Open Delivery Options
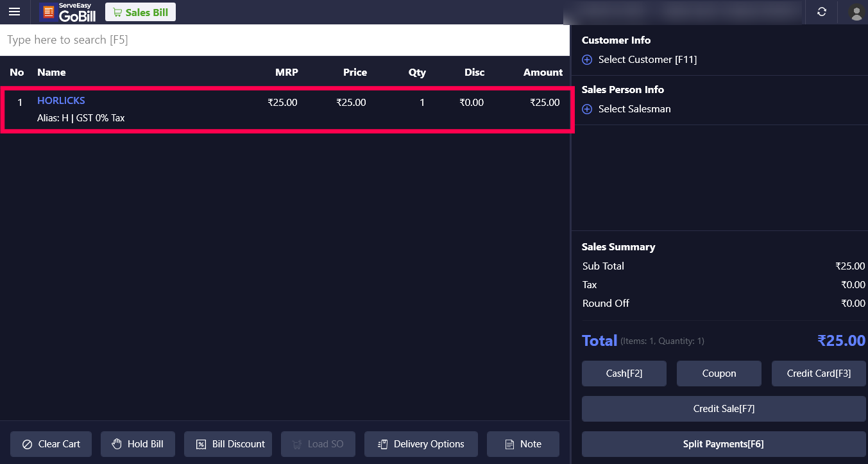Viewport: 868px width, 464px height. coord(421,444)
